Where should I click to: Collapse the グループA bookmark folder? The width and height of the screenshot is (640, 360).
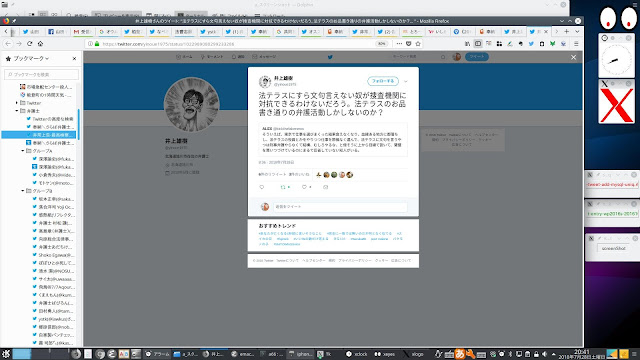(23, 151)
